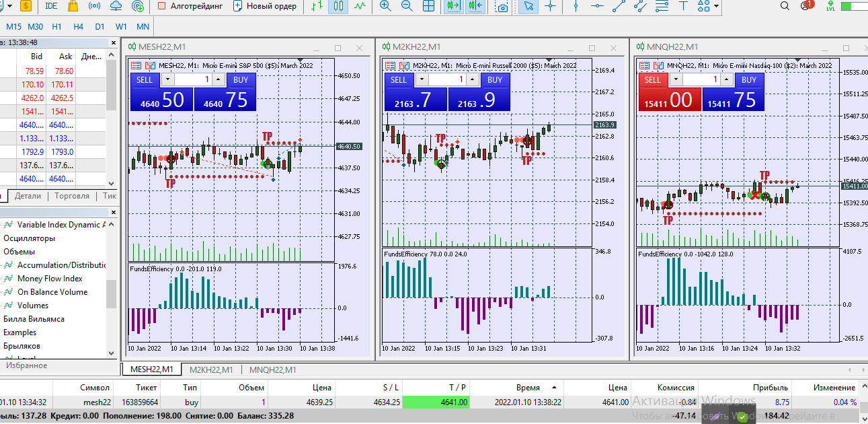
Task: Select the Fibonacci retracement tool
Action: click(662, 6)
